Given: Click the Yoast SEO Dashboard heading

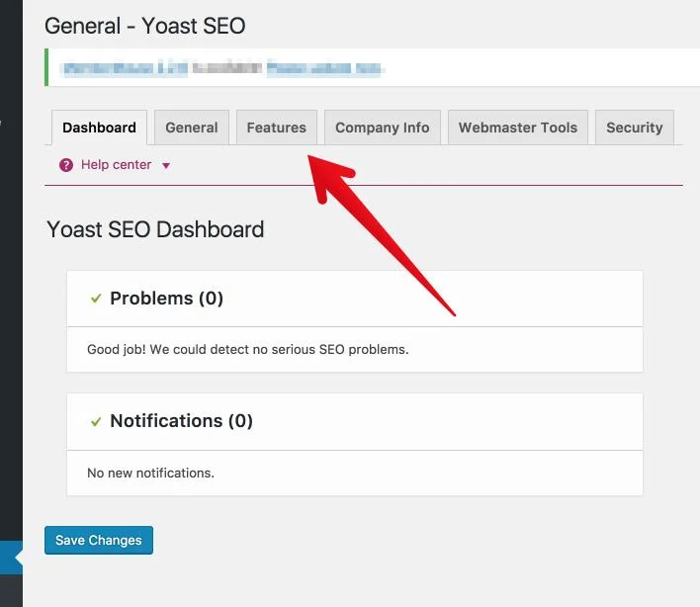Looking at the screenshot, I should 155,229.
